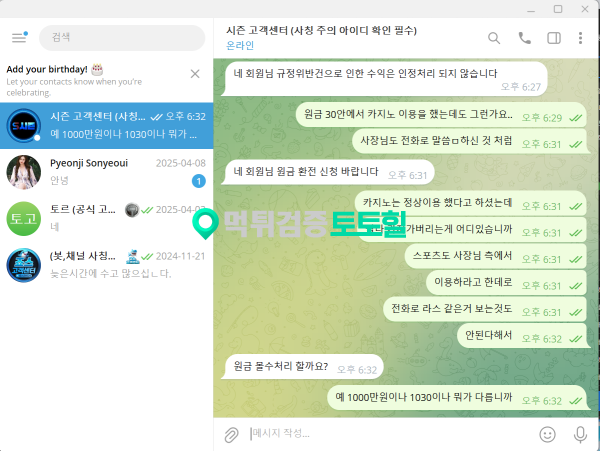This screenshot has width=600, height=451.
Task: Search within this chat using magnifier icon
Action: [494, 38]
